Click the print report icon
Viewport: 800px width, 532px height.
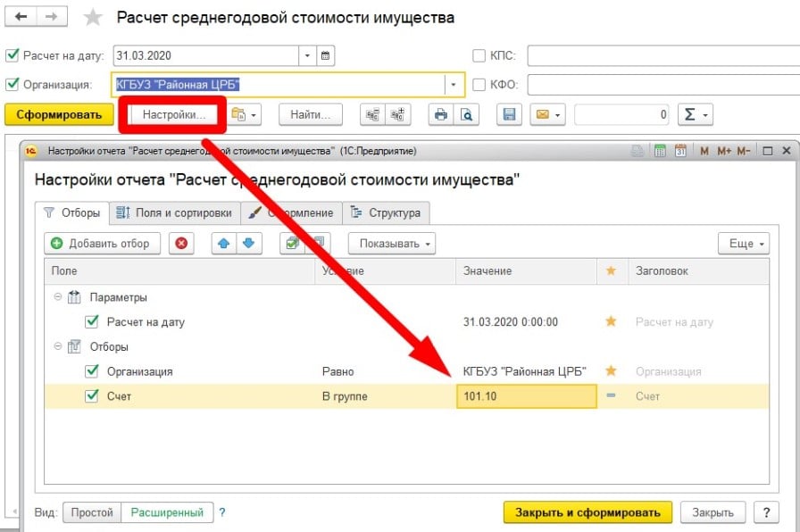(x=439, y=114)
